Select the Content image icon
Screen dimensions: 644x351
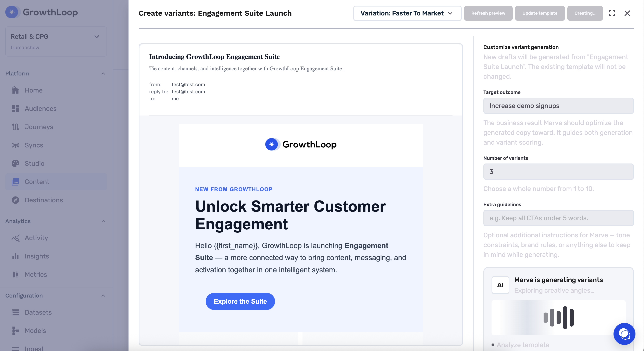(15, 182)
